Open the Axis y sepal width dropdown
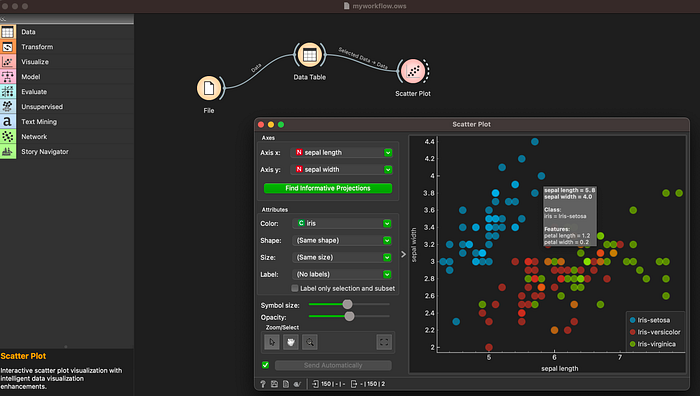700x396 pixels. click(342, 170)
